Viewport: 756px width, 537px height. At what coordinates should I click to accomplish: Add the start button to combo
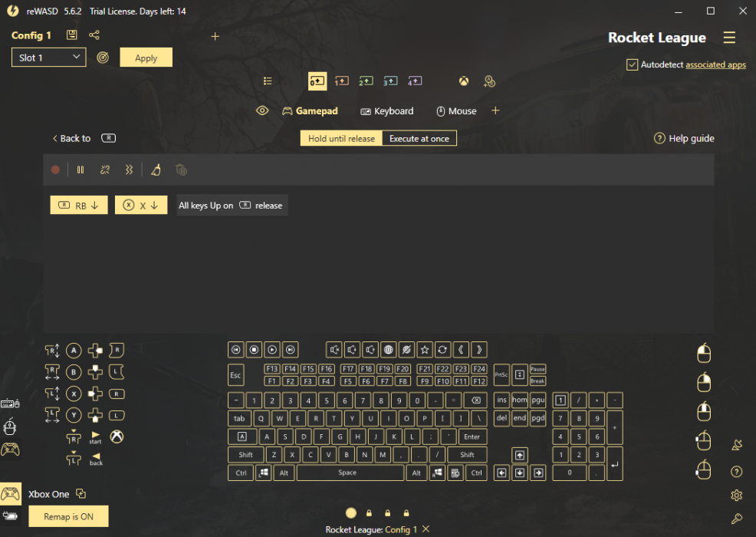96,437
